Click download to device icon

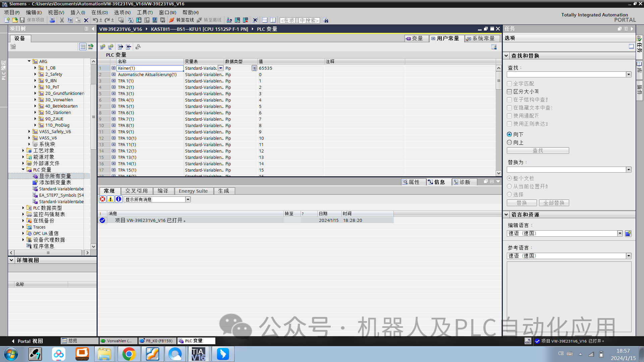click(139, 20)
